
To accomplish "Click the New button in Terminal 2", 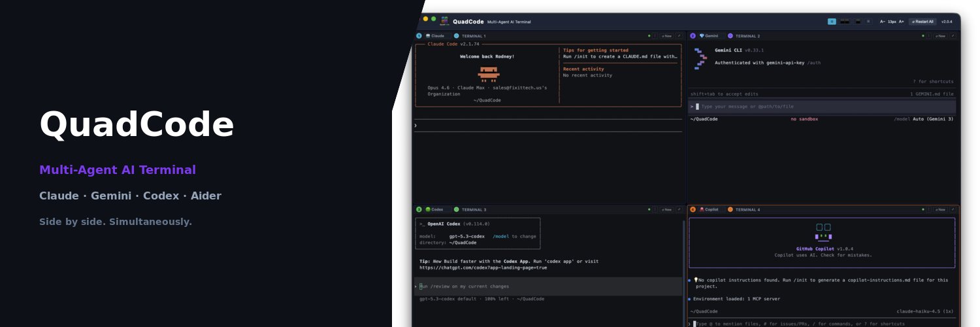I will point(940,36).
